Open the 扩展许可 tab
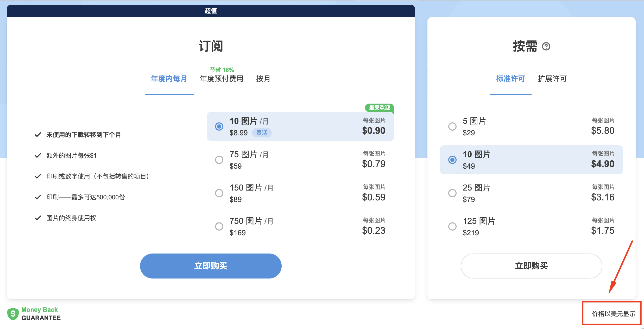The width and height of the screenshot is (644, 329). pos(552,79)
